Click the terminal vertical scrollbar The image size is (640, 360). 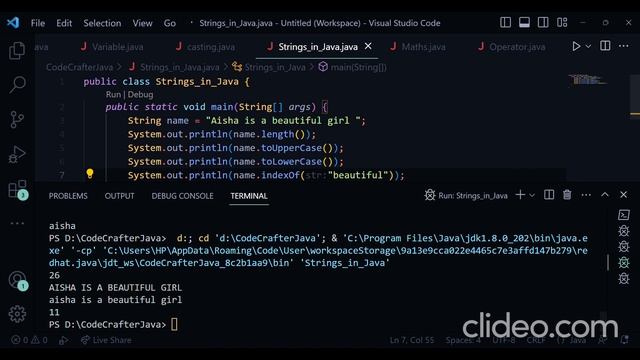[608, 262]
